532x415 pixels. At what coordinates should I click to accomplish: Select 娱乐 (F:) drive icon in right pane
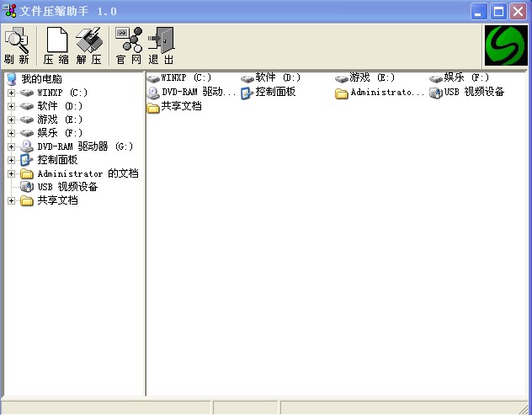point(436,79)
